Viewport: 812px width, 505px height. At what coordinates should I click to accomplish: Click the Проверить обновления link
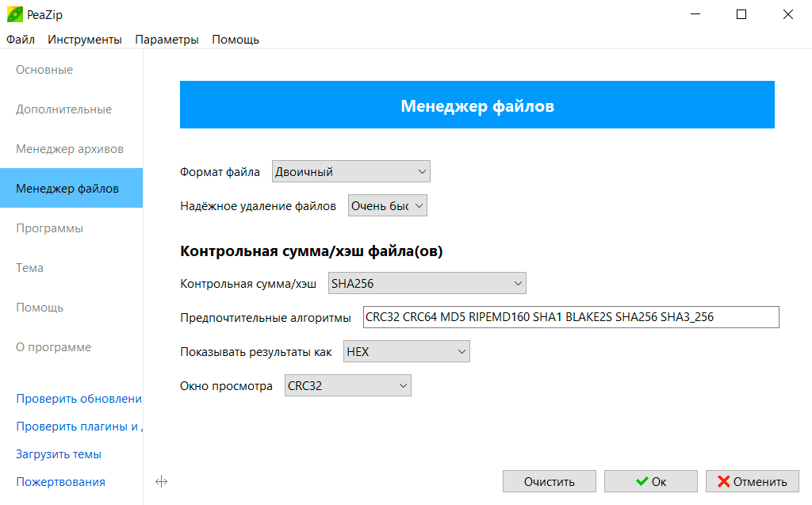[x=79, y=398]
